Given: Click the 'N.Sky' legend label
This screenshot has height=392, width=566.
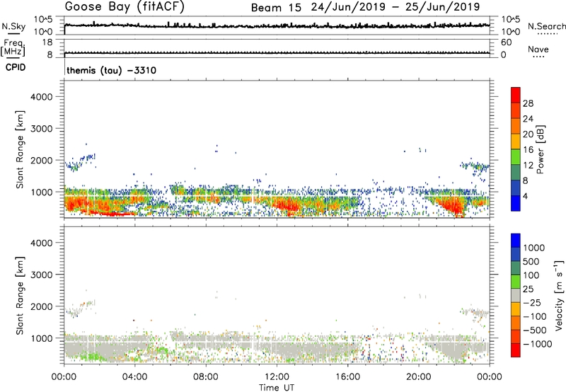Looking at the screenshot, I should coord(13,26).
